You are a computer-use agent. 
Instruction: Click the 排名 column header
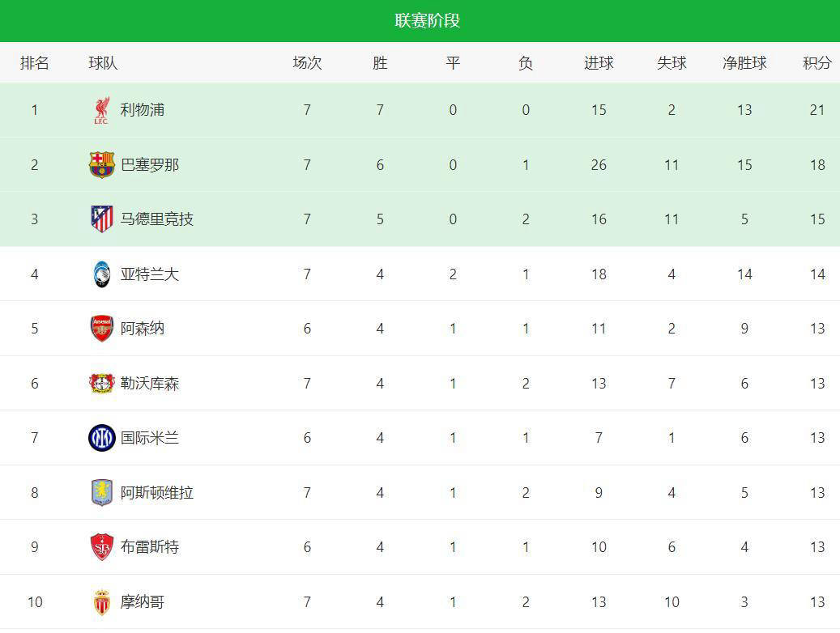(x=35, y=63)
